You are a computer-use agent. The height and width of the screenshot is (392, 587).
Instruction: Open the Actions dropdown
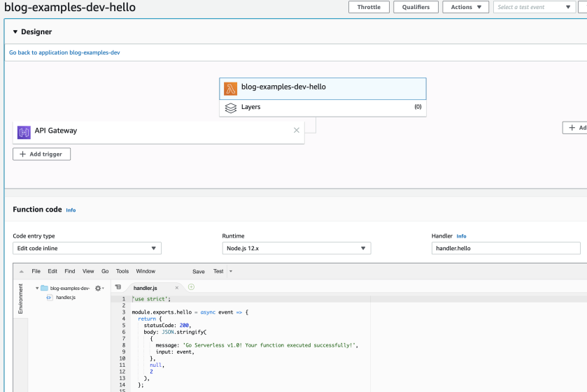466,7
